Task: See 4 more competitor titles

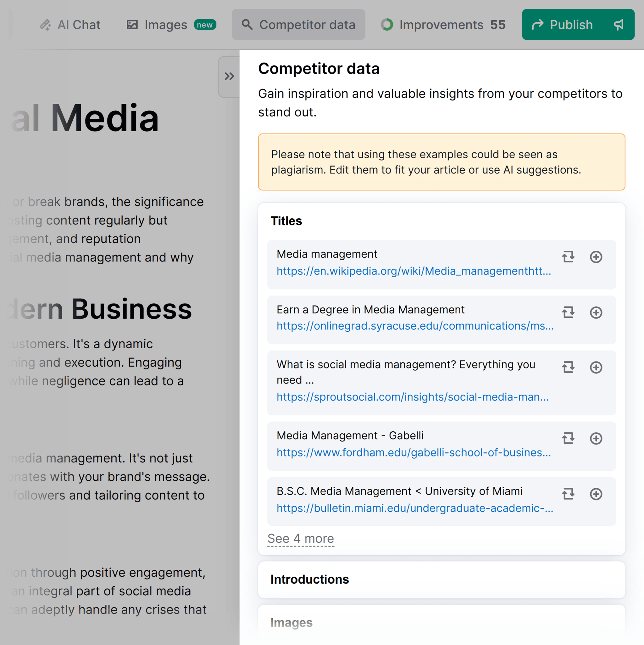Action: click(x=301, y=538)
